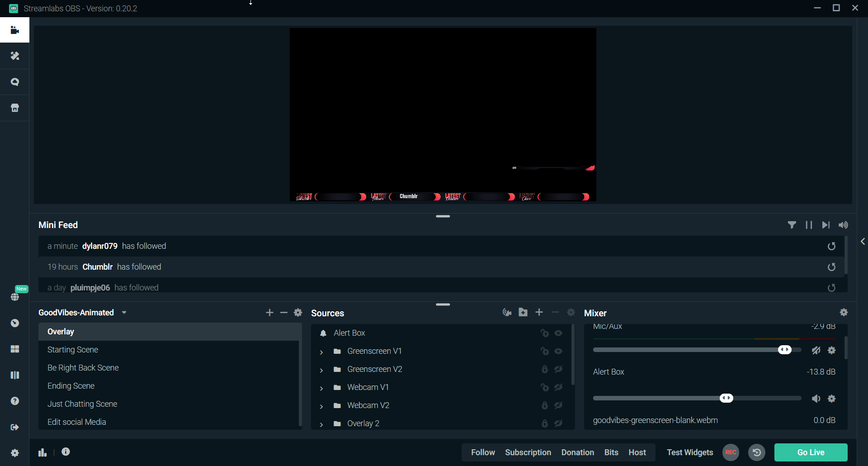Select the Just Chatting Scene
This screenshot has width=868, height=466.
pos(82,404)
